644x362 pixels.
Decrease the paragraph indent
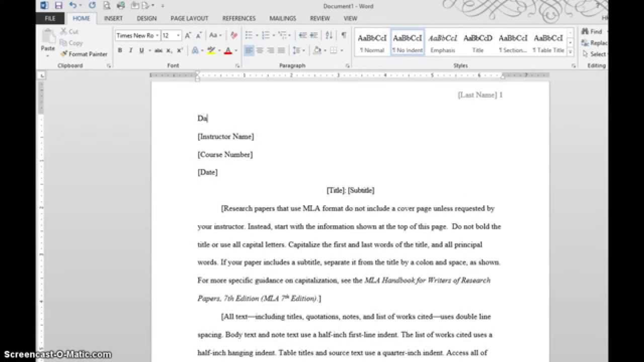point(302,35)
